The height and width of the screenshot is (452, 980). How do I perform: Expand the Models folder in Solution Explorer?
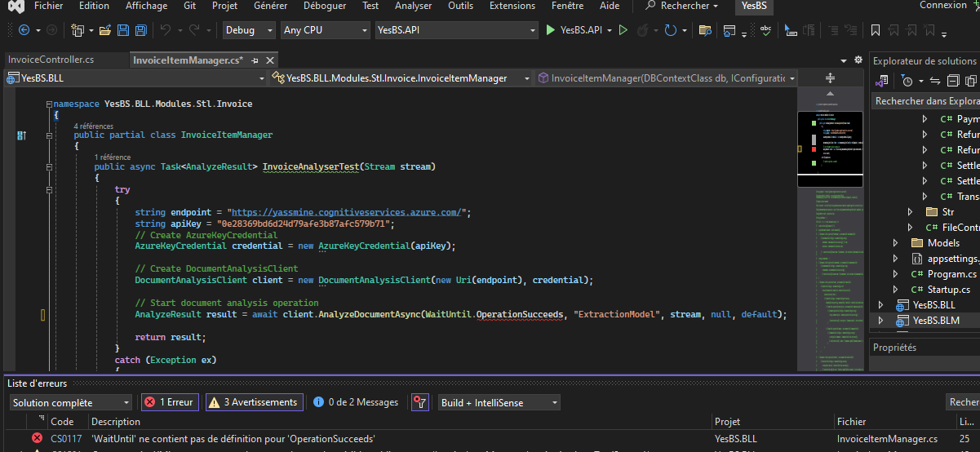pyautogui.click(x=895, y=243)
